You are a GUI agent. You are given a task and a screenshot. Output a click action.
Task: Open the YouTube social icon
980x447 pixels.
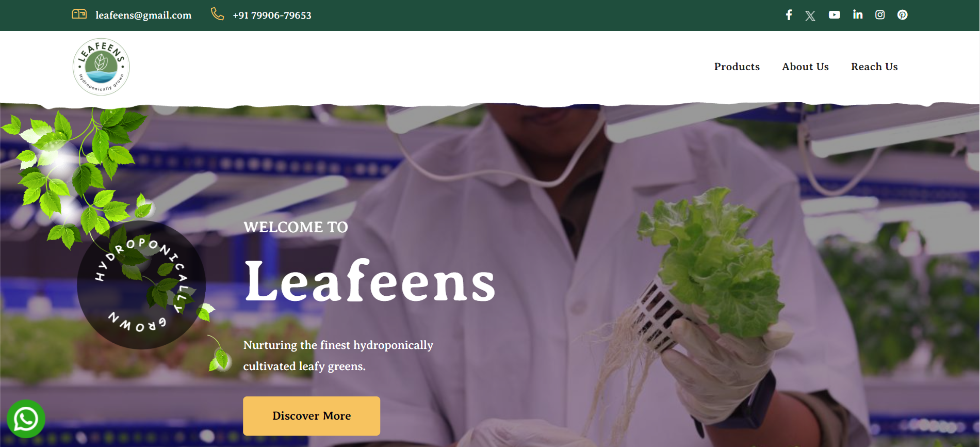[x=835, y=15]
